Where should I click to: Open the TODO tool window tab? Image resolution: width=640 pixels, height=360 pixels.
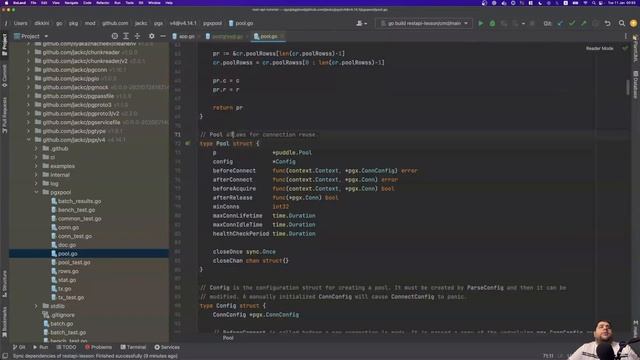(x=66, y=347)
